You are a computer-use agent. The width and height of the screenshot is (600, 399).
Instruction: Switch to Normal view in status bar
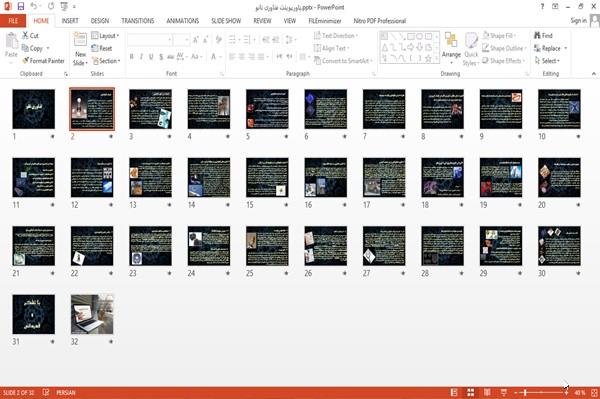coord(454,392)
